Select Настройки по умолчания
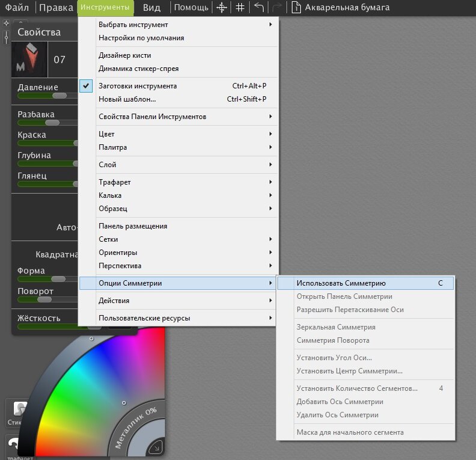Image resolution: width=476 pixels, height=460 pixels. [178, 38]
